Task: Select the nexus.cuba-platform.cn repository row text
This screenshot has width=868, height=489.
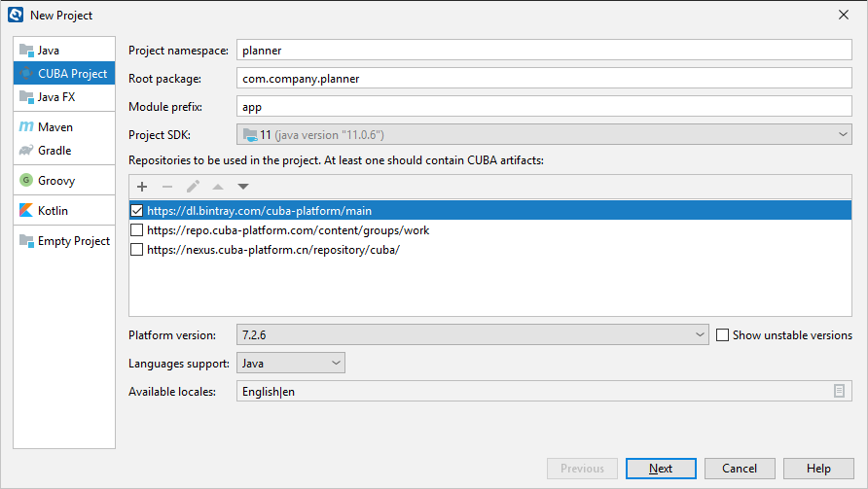Action: tap(272, 250)
